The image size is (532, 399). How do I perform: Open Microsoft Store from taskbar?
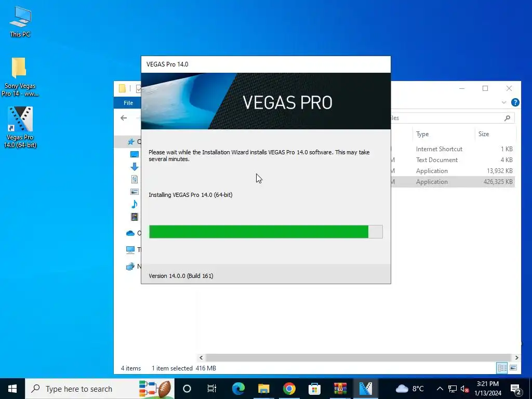[314, 389]
